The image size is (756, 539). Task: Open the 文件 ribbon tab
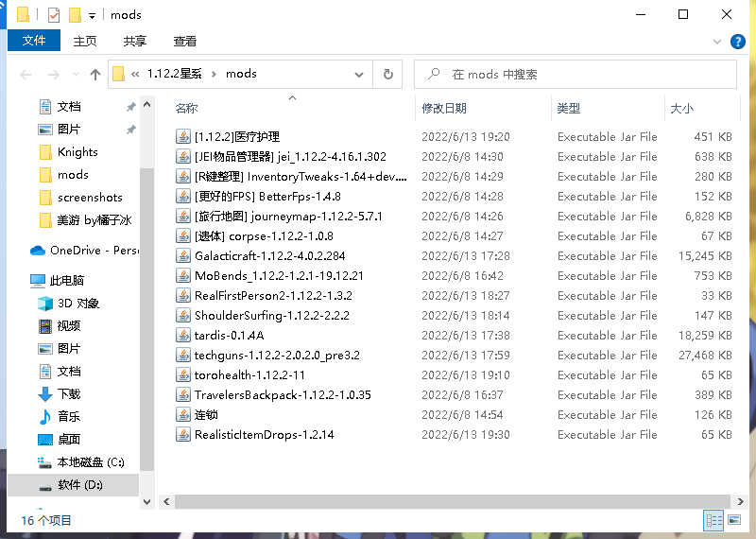(x=34, y=41)
